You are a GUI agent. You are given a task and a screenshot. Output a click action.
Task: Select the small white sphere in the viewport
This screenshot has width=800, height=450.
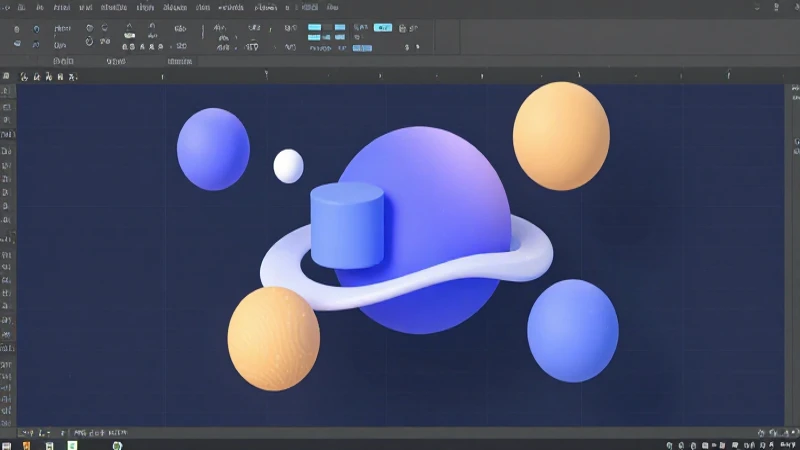point(288,166)
